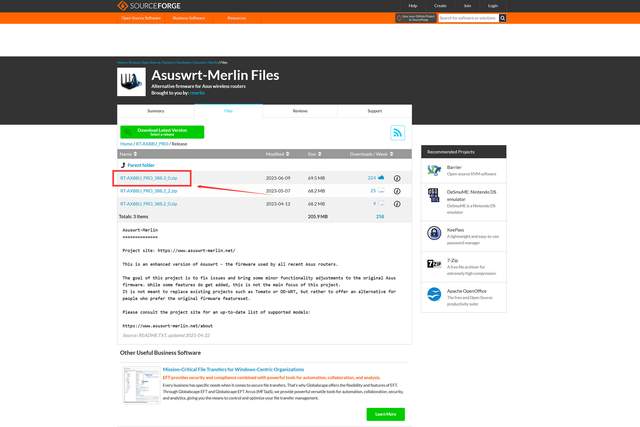Sort files by Downloads / Week column
The image size is (640, 427).
click(x=371, y=154)
